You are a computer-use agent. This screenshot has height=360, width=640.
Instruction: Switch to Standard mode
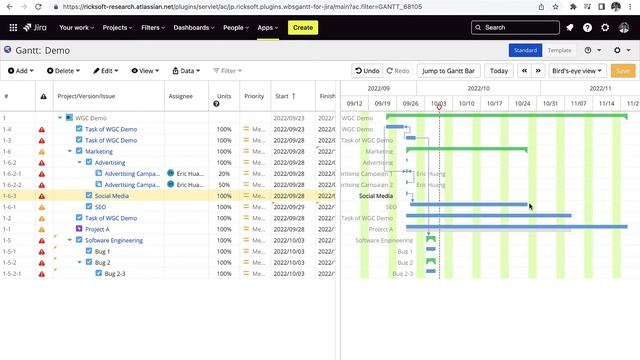point(525,50)
